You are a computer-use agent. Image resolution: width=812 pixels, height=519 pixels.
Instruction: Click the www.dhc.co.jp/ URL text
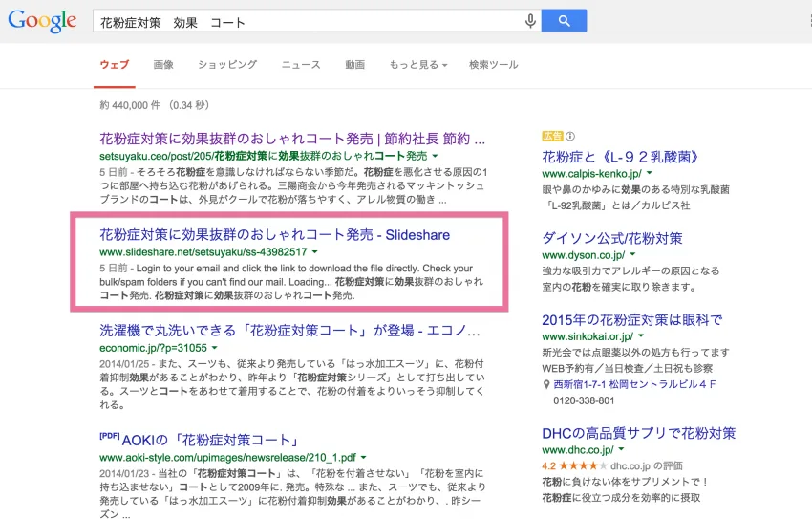click(578, 449)
